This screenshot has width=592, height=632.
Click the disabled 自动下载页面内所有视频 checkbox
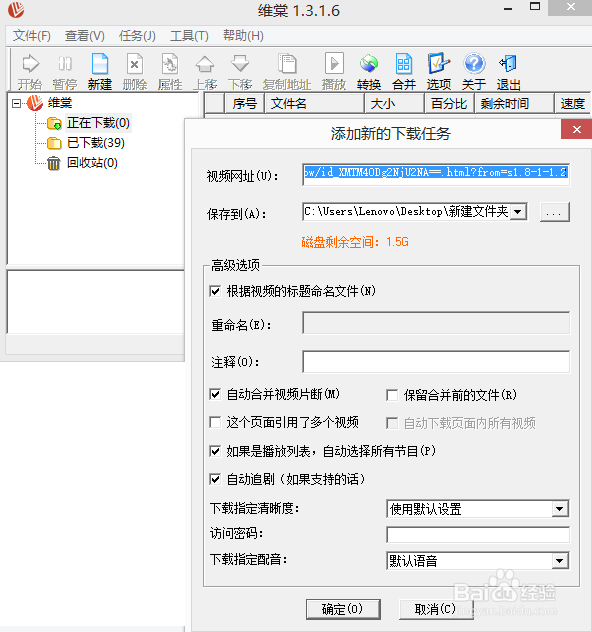pyautogui.click(x=392, y=423)
